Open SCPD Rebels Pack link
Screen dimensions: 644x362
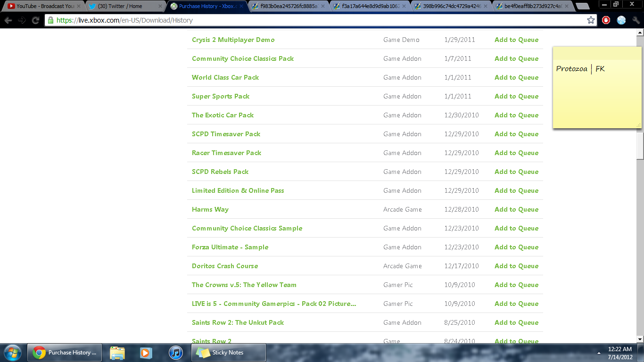220,172
